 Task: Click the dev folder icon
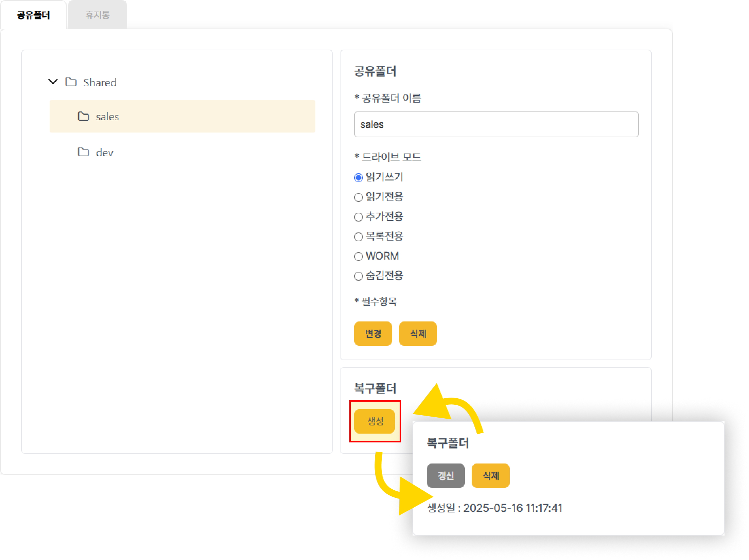[x=83, y=152]
